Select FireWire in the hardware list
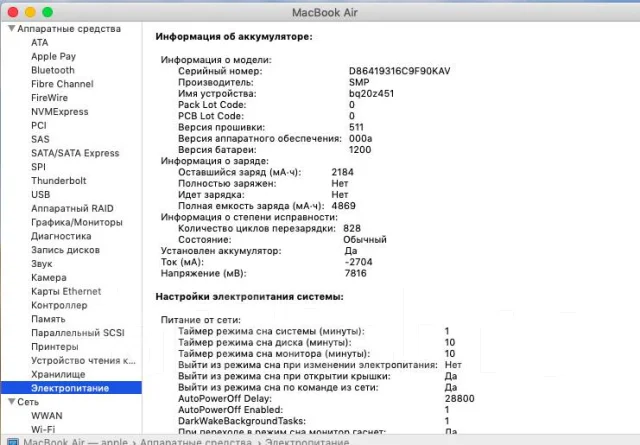 [x=49, y=98]
